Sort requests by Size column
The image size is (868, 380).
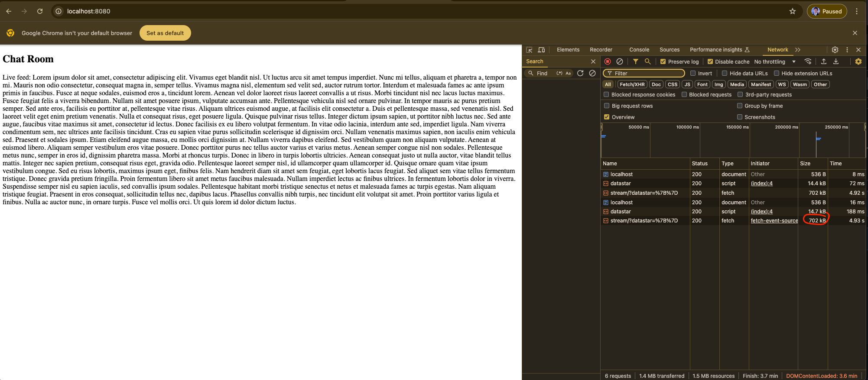[x=813, y=164]
